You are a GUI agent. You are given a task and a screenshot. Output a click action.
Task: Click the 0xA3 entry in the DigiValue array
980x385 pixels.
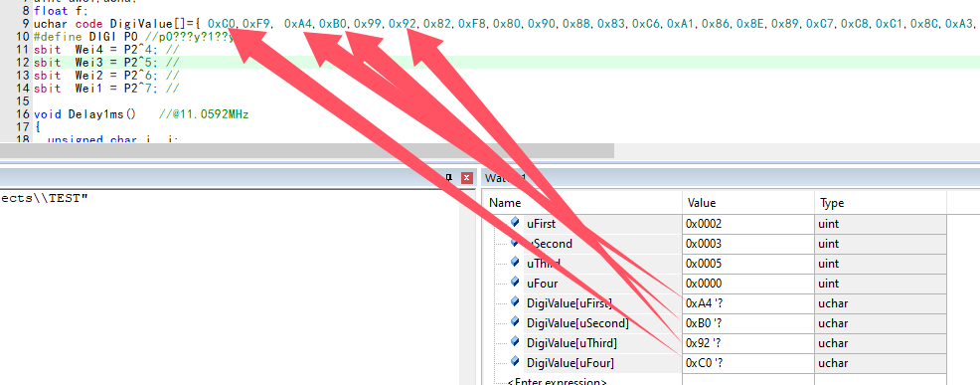coord(959,24)
